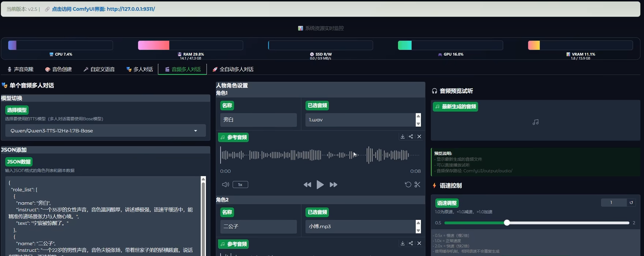Click the scroll-up arrow of the JSON text area

coord(203,179)
